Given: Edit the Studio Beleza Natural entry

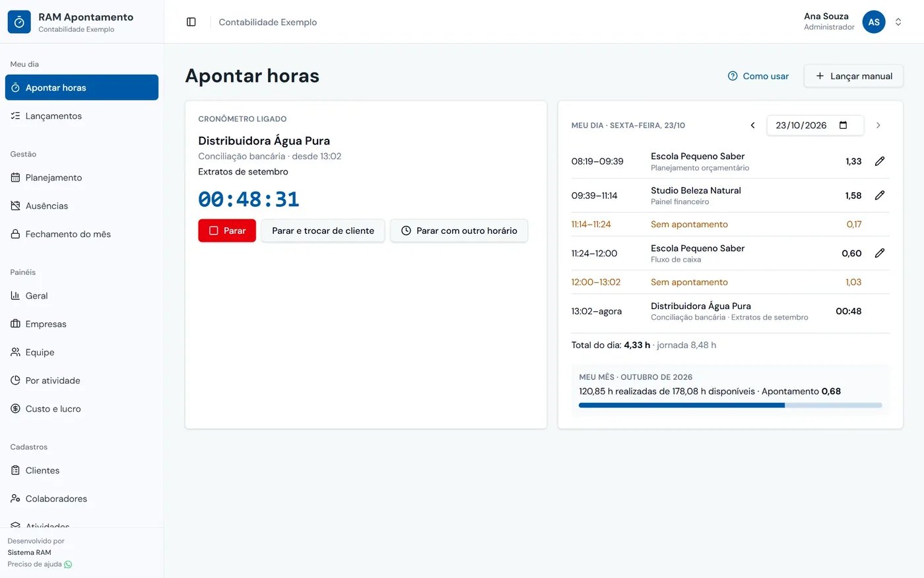Looking at the screenshot, I should tap(880, 196).
